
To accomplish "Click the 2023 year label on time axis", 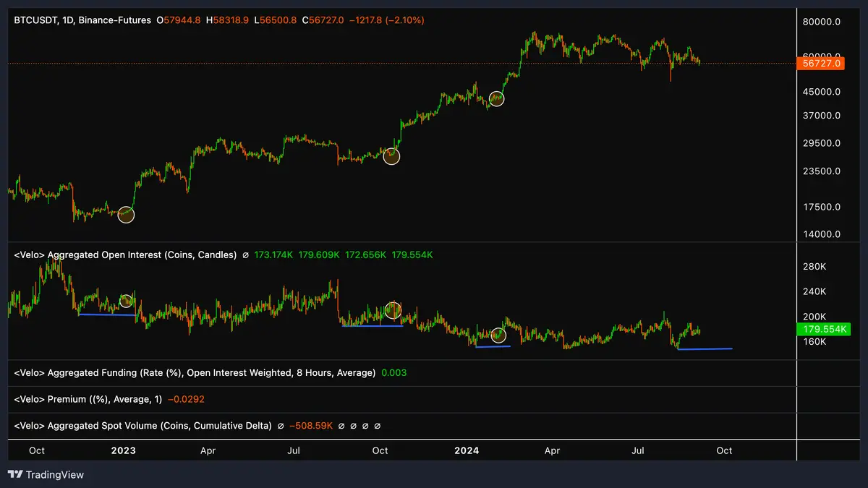I will [x=123, y=450].
